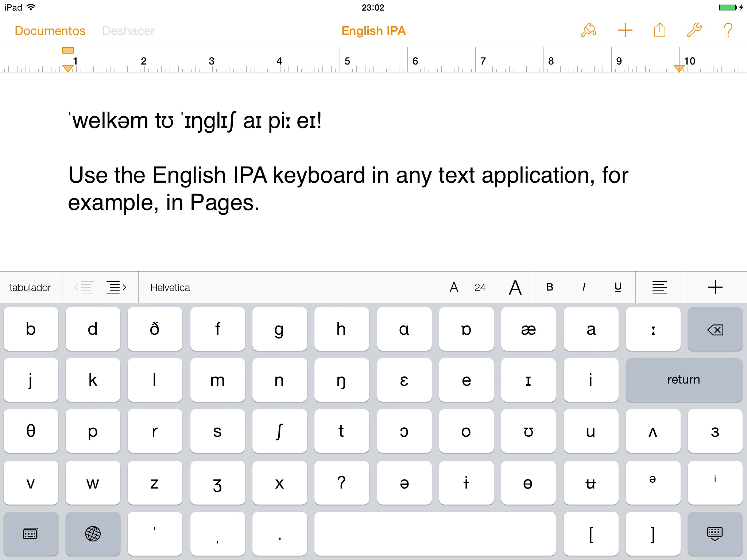This screenshot has height=560, width=747.
Task: Place cursor in the 'Use the English IPA keyboard' paragraph
Action: tap(348, 188)
